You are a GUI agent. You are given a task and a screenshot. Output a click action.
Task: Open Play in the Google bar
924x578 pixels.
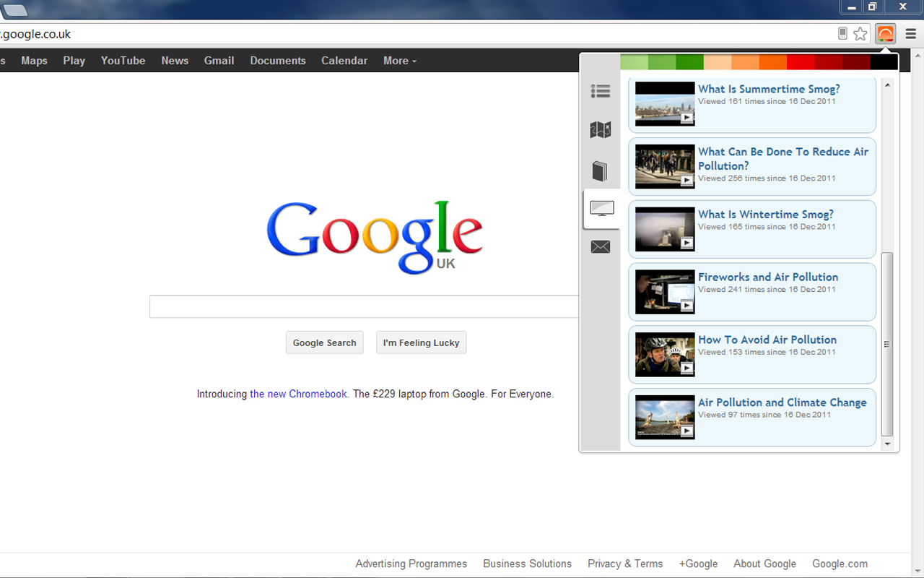tap(74, 61)
